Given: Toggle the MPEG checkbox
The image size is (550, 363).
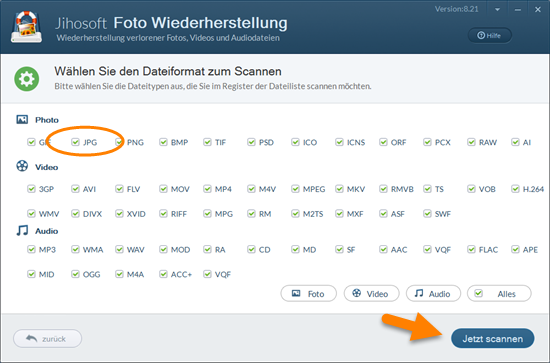Looking at the screenshot, I should [295, 189].
